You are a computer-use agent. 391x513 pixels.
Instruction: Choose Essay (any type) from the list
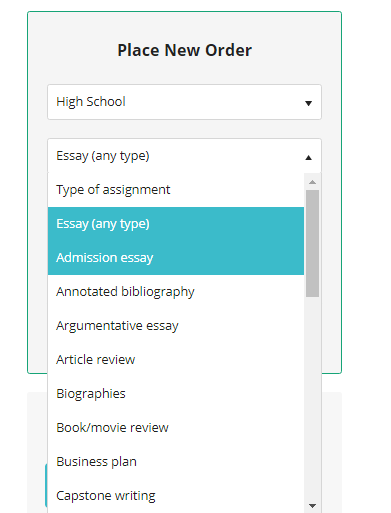tap(176, 224)
